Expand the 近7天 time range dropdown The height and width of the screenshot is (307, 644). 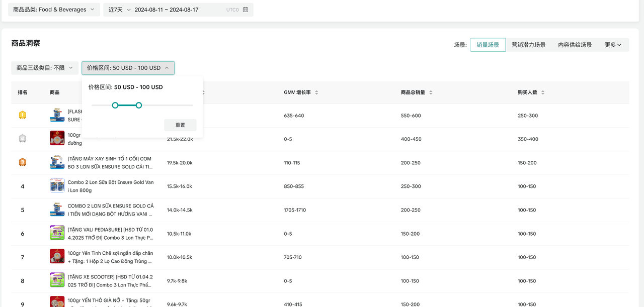pos(119,10)
